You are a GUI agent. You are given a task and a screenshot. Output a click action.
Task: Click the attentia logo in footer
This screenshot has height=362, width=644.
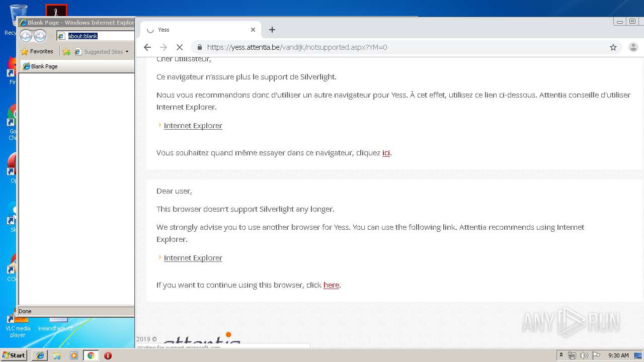[201, 339]
